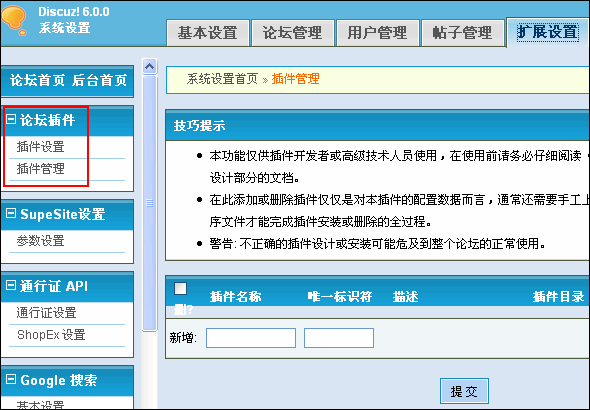Image resolution: width=590 pixels, height=410 pixels.
Task: Open the 帖子管理 tab
Action: point(462,33)
